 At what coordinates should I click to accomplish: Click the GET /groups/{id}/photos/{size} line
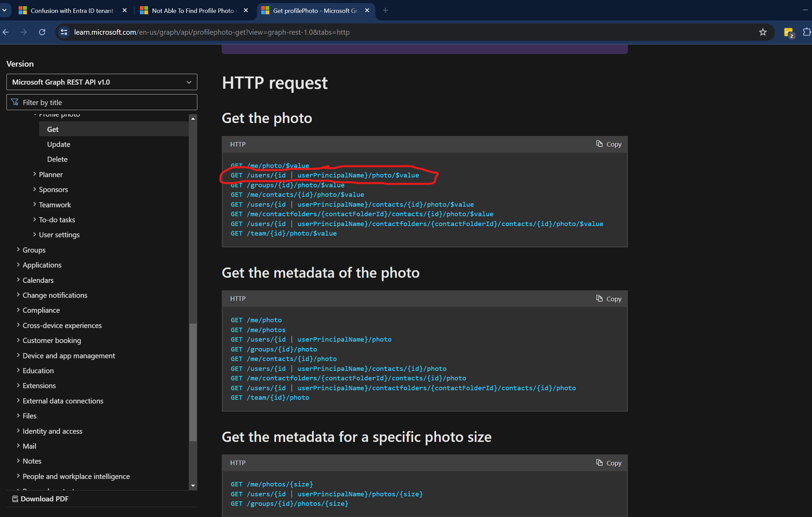289,504
